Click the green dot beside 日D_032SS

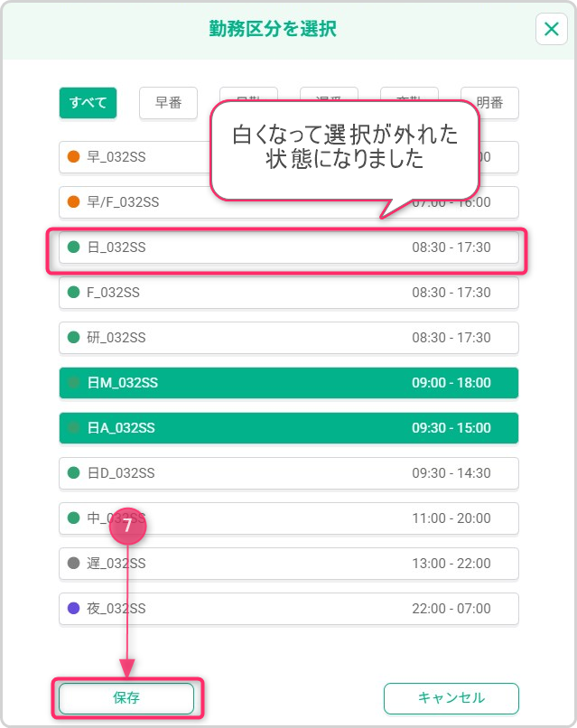74,473
